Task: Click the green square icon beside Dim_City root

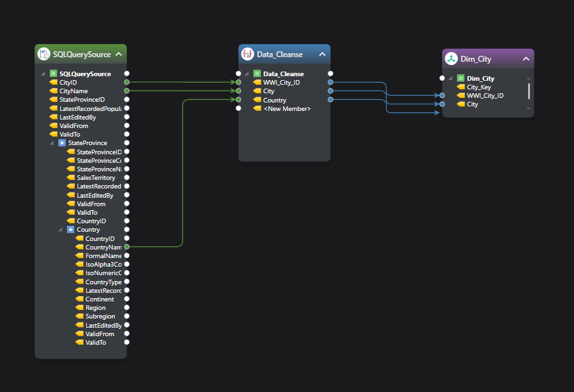Action: click(460, 78)
